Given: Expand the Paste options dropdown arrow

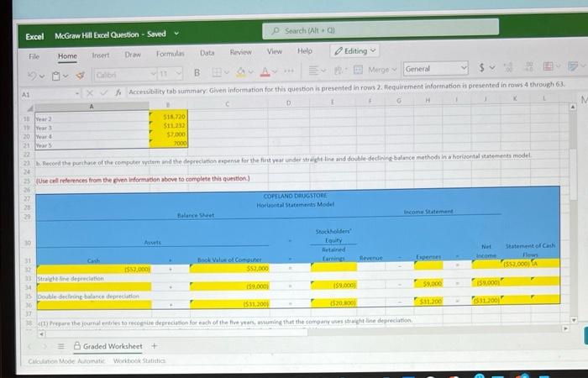Looking at the screenshot, I should coord(66,76).
